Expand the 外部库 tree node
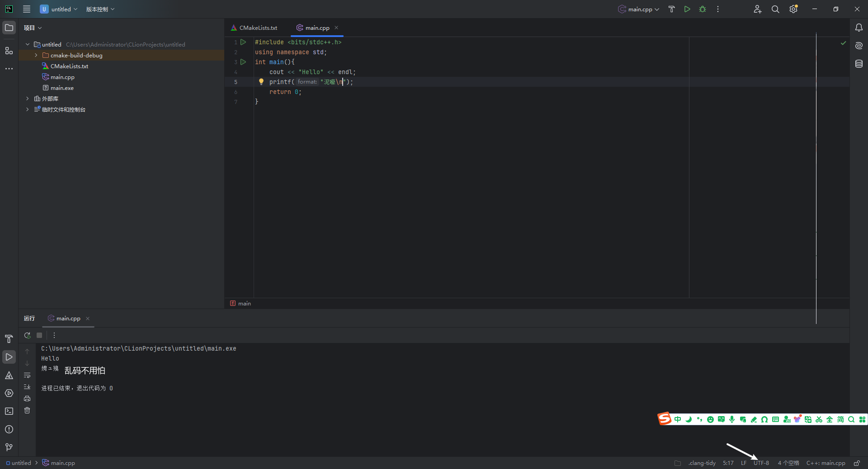This screenshot has width=868, height=469. click(x=26, y=98)
